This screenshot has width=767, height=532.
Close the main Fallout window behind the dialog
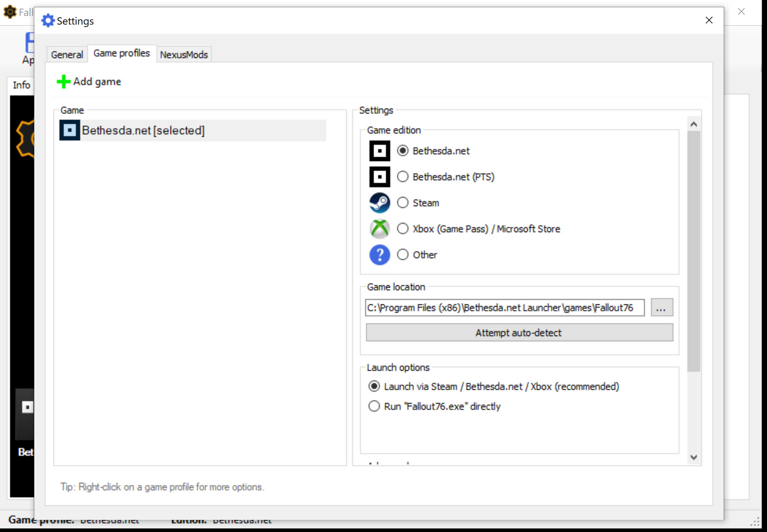pyautogui.click(x=741, y=12)
